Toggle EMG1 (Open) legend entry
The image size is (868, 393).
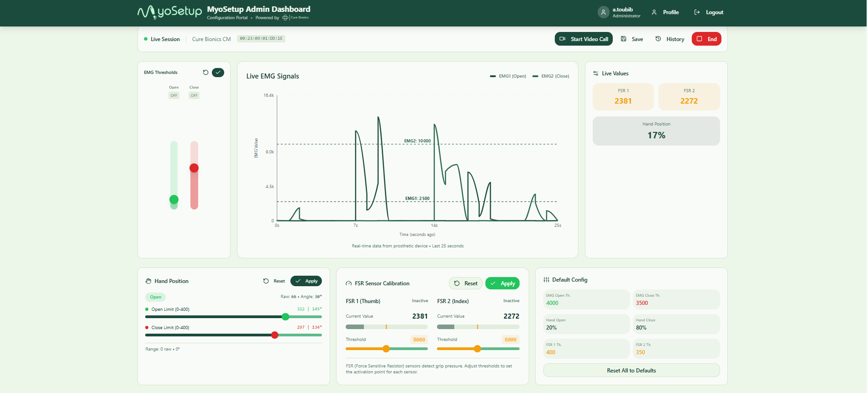pyautogui.click(x=508, y=76)
